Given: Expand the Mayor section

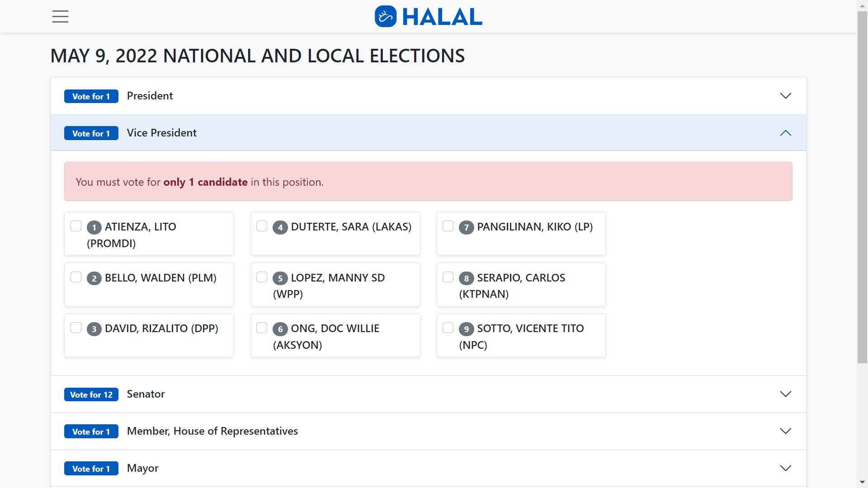Looking at the screenshot, I should [786, 468].
